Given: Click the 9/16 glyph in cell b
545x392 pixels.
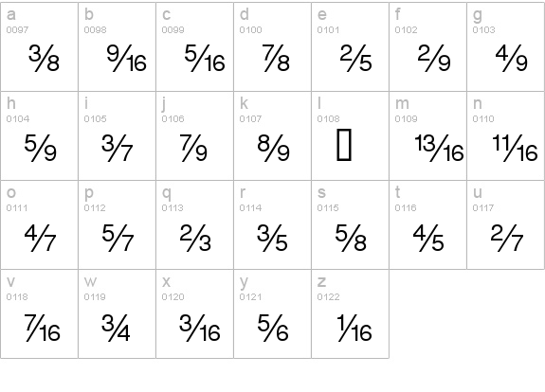Looking at the screenshot, I should tap(126, 58).
